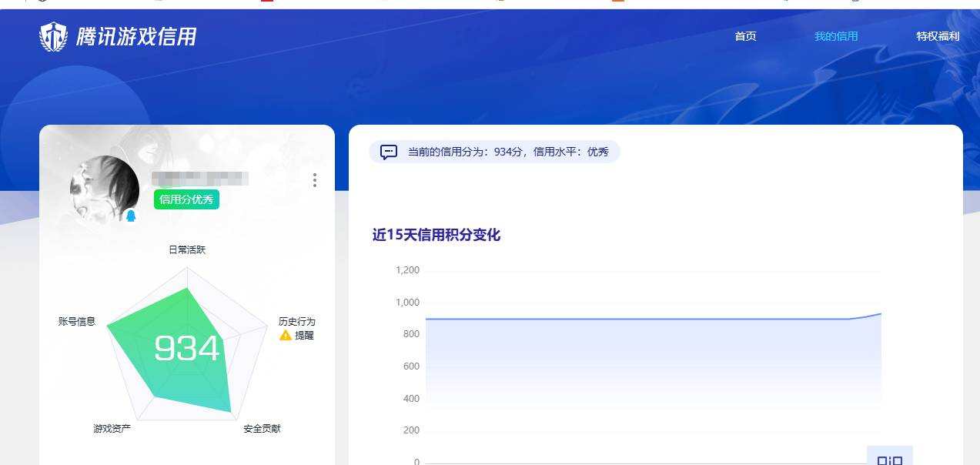Select the 日常活跃 radar axis label
Screen dimensions: 980x465
click(187, 249)
